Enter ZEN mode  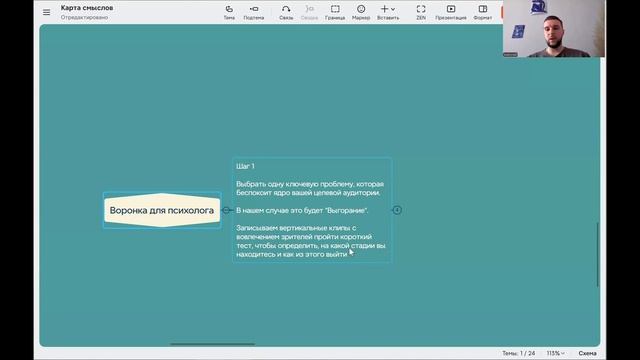pyautogui.click(x=421, y=12)
